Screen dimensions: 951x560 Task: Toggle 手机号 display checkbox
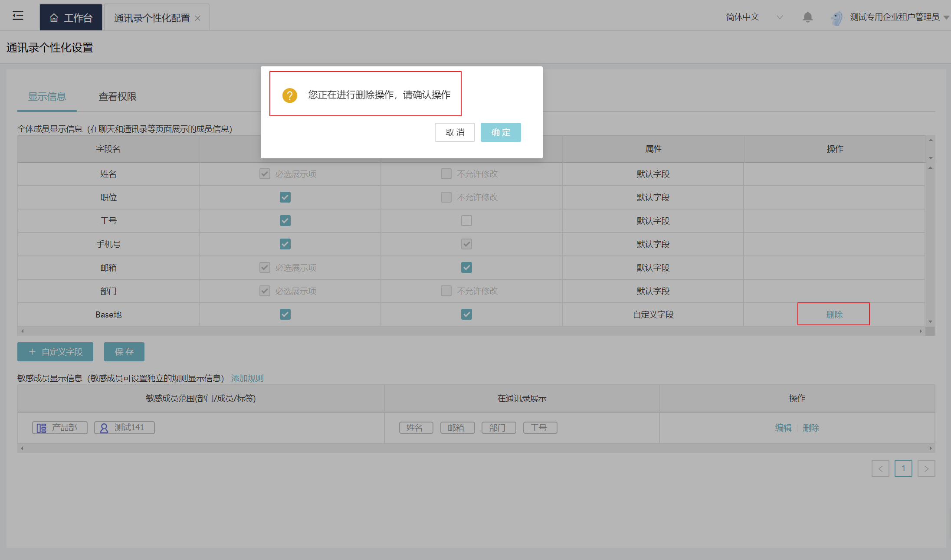coord(285,244)
